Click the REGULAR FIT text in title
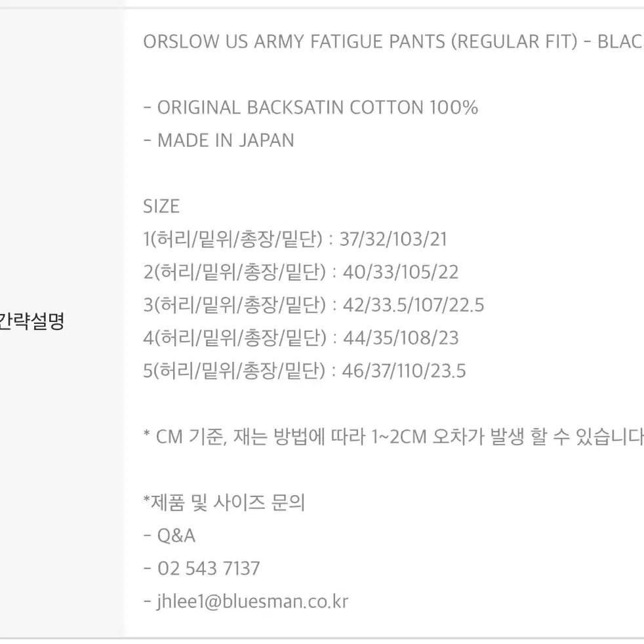Screen dimensions: 644x644 pos(514,41)
